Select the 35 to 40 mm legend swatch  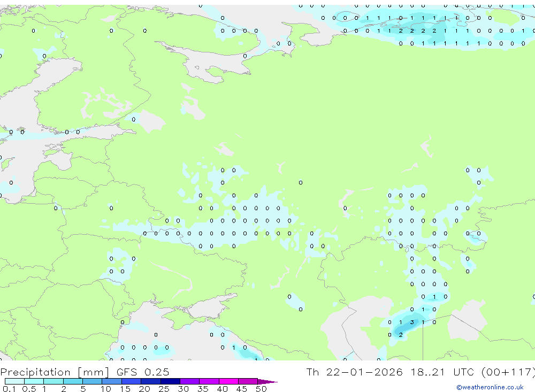(209, 381)
